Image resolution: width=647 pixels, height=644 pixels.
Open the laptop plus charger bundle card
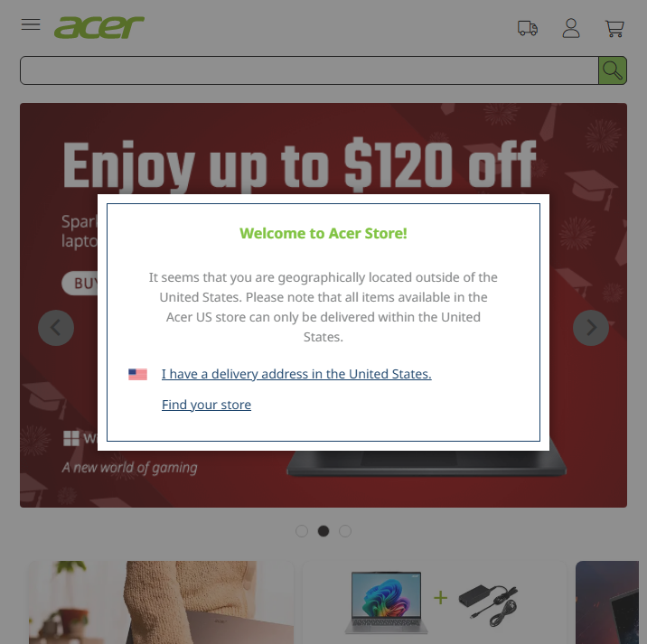434,602
